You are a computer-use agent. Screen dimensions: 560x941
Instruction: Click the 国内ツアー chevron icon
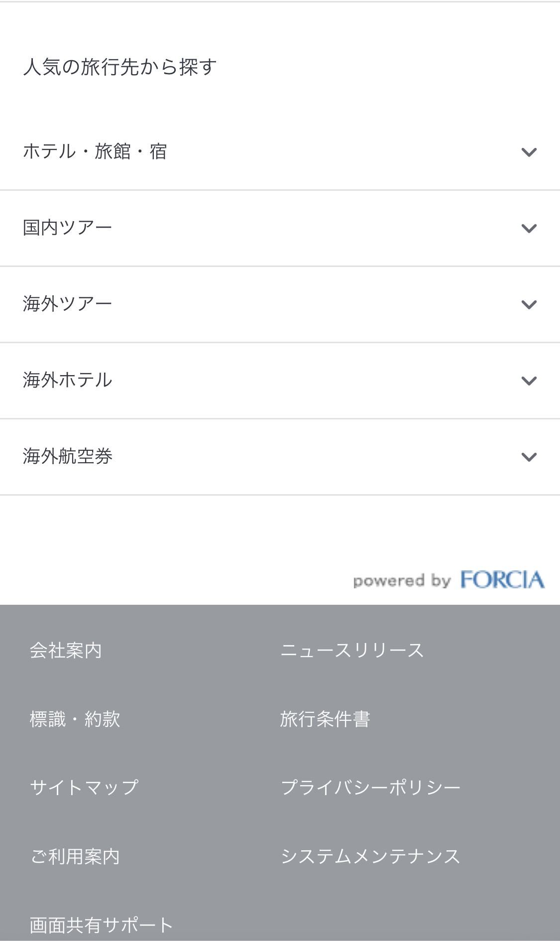(x=529, y=228)
